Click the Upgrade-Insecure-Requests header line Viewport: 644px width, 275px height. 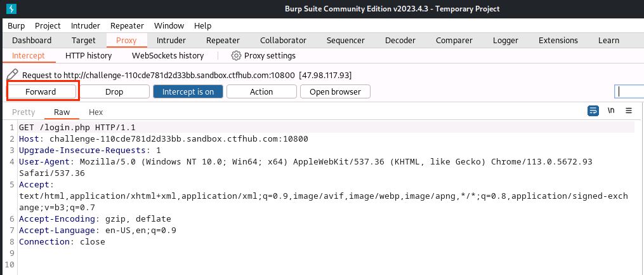click(x=90, y=150)
